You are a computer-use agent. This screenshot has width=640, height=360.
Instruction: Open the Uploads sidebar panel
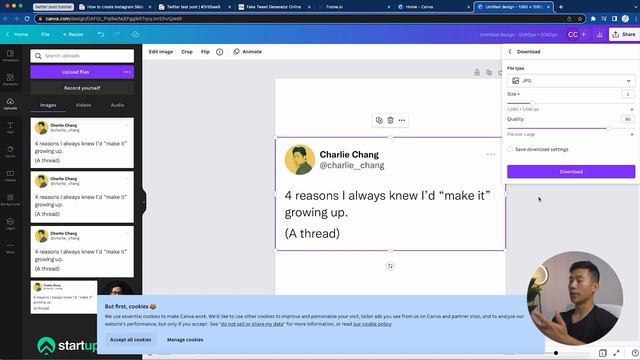click(10, 104)
